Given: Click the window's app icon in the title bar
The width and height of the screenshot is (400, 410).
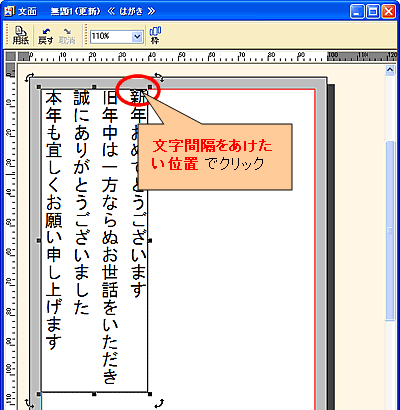Looking at the screenshot, I should pyautogui.click(x=10, y=11).
